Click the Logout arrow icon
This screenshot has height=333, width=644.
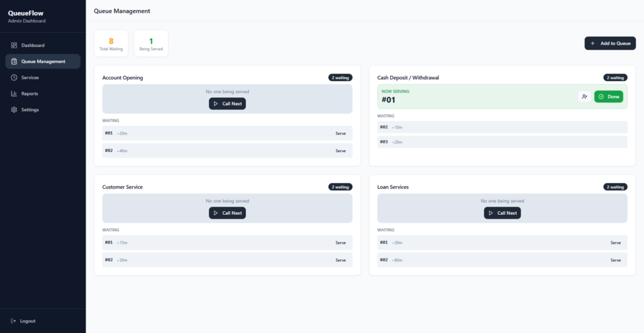(x=14, y=321)
